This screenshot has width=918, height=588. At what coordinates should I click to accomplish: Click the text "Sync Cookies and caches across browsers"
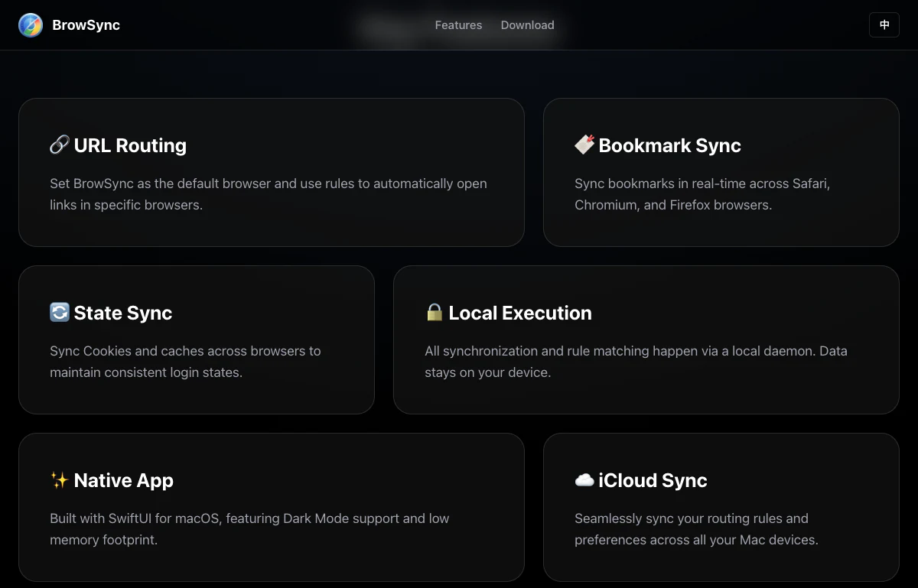tap(178, 351)
